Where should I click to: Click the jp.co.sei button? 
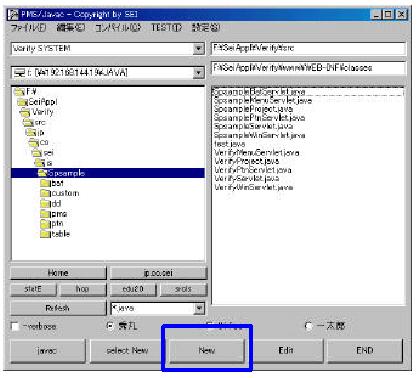(x=158, y=273)
